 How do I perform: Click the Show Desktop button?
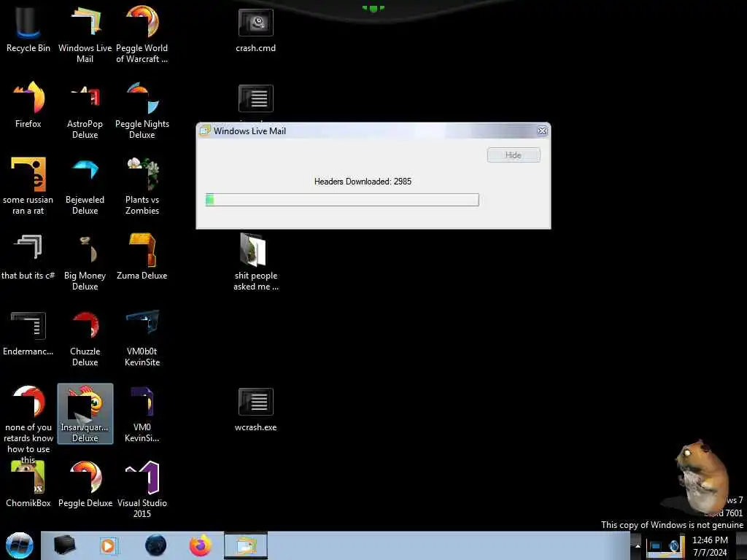tap(741, 546)
